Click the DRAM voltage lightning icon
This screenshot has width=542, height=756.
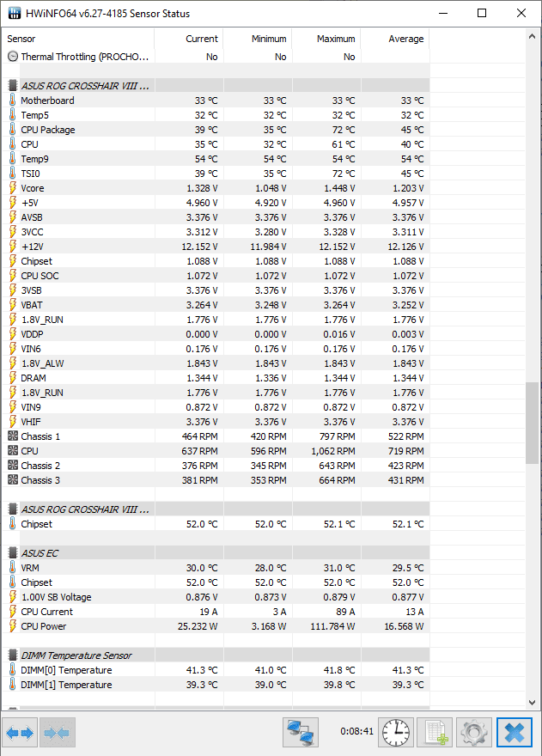(x=13, y=378)
